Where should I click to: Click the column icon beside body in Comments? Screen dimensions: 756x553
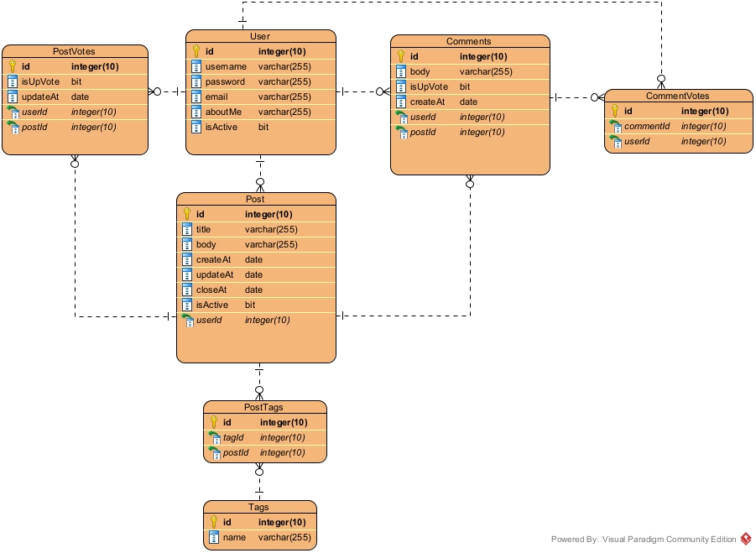(401, 71)
